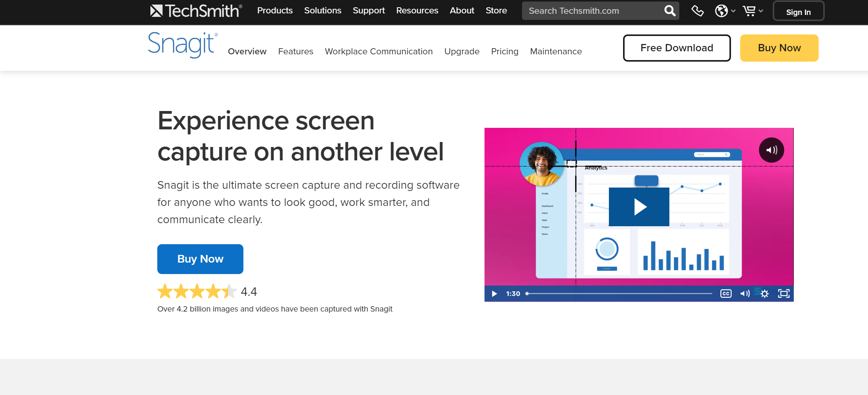868x395 pixels.
Task: Open the Resources menu
Action: (417, 11)
